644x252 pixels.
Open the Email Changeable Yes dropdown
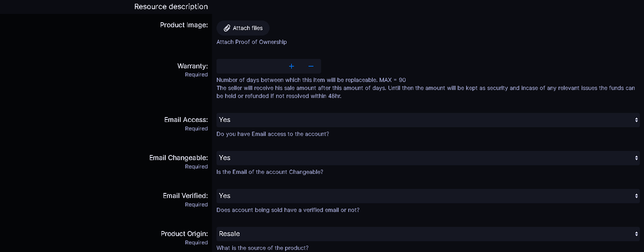pyautogui.click(x=423, y=158)
